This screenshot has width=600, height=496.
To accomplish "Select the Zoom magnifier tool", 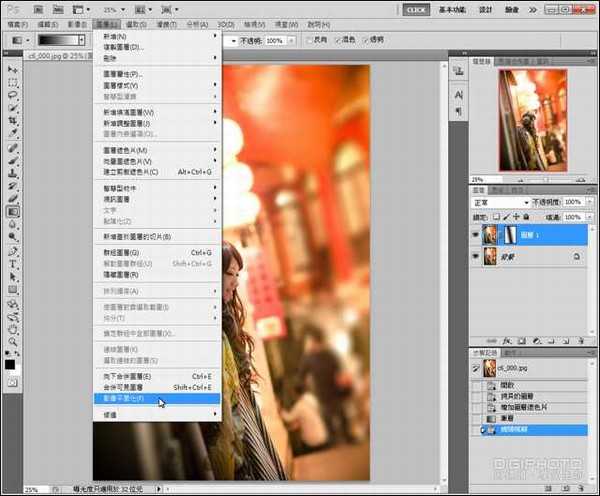I will (13, 340).
